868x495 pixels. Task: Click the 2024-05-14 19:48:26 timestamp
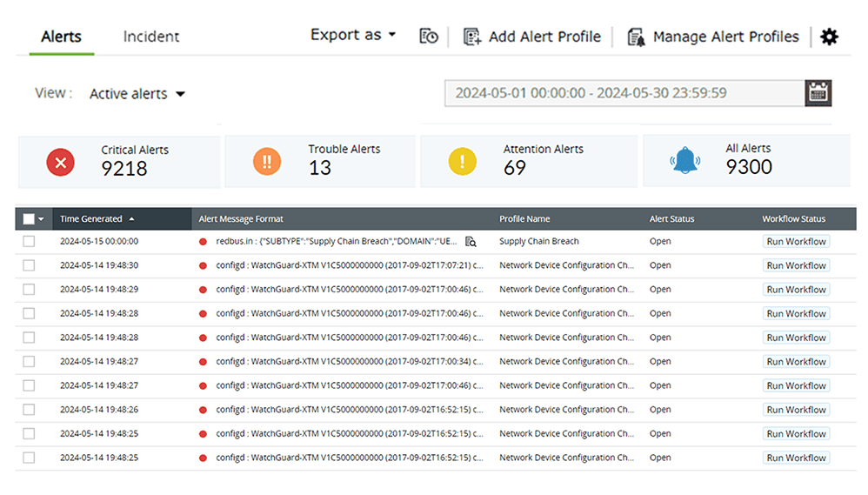[99, 410]
